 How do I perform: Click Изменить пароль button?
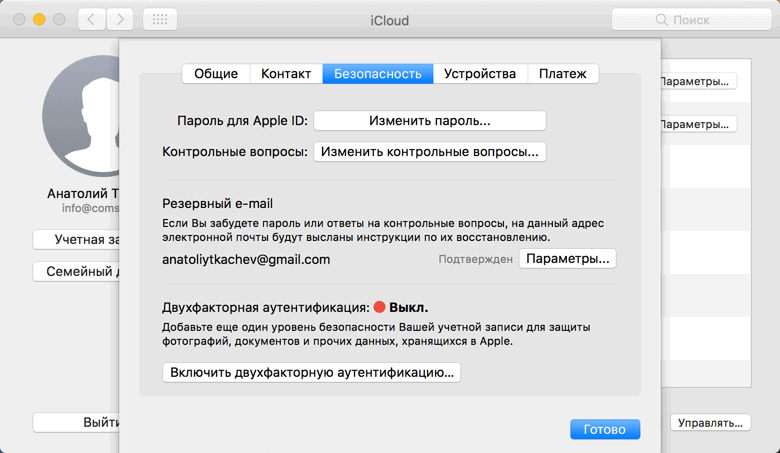pyautogui.click(x=430, y=121)
